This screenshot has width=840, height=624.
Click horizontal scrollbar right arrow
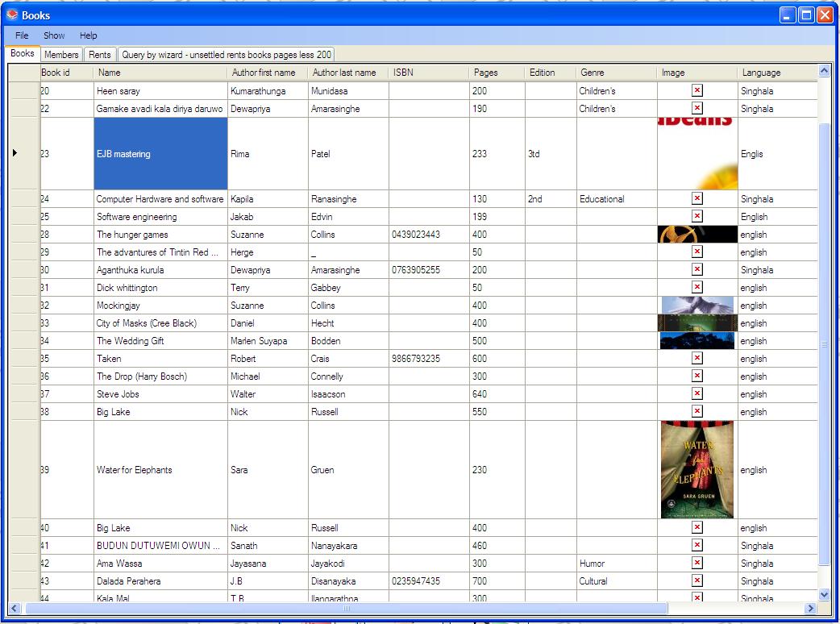tap(810, 608)
